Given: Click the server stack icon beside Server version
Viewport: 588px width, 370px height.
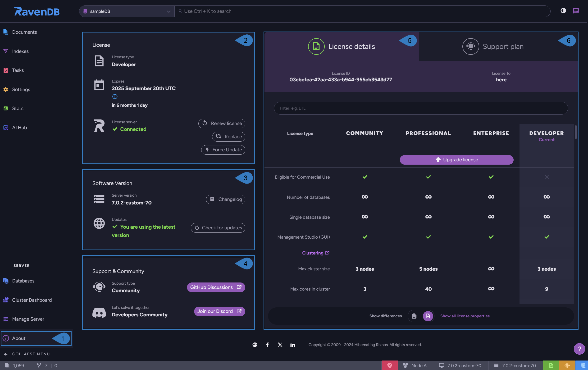Looking at the screenshot, I should coord(99,199).
